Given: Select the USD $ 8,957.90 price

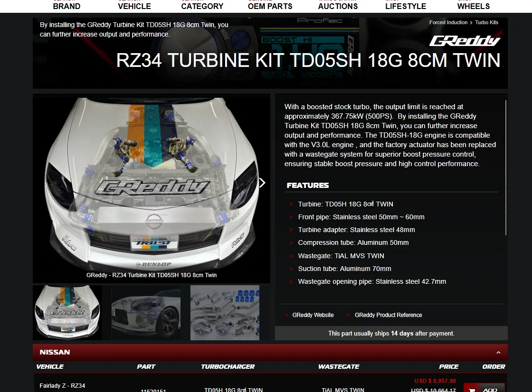Looking at the screenshot, I should point(435,381).
